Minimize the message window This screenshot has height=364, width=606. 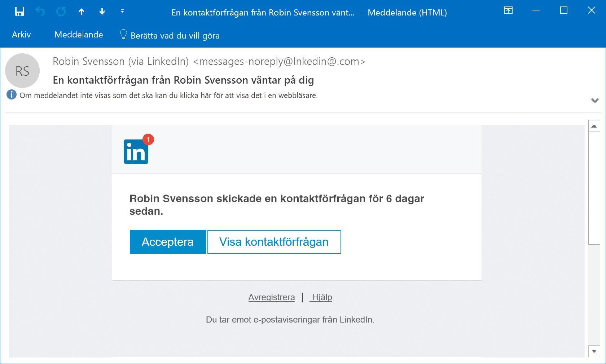[536, 10]
